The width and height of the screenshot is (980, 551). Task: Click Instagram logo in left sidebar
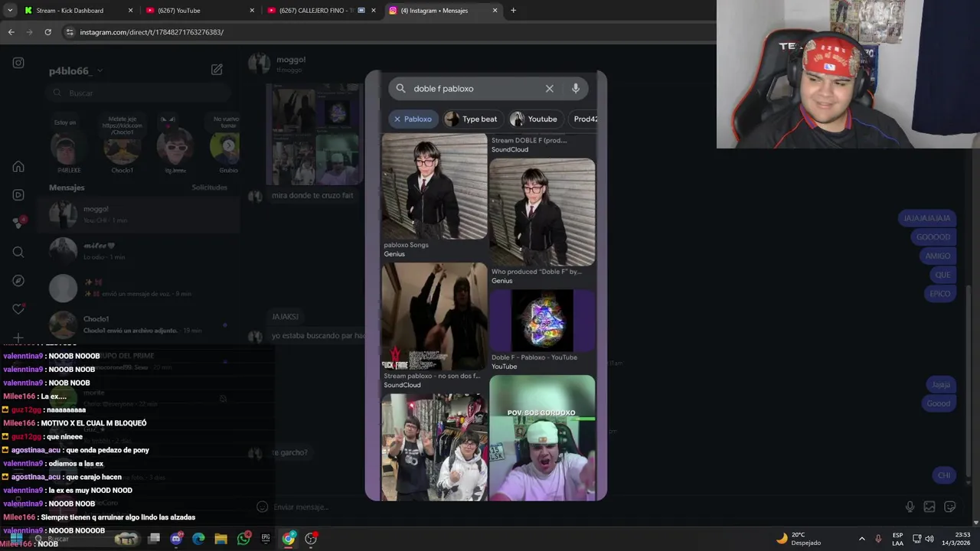click(x=18, y=63)
